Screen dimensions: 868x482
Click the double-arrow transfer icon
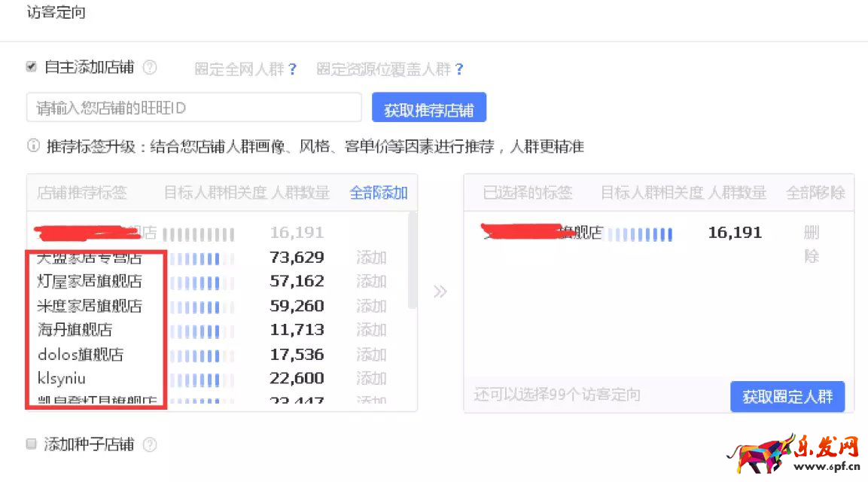[440, 291]
